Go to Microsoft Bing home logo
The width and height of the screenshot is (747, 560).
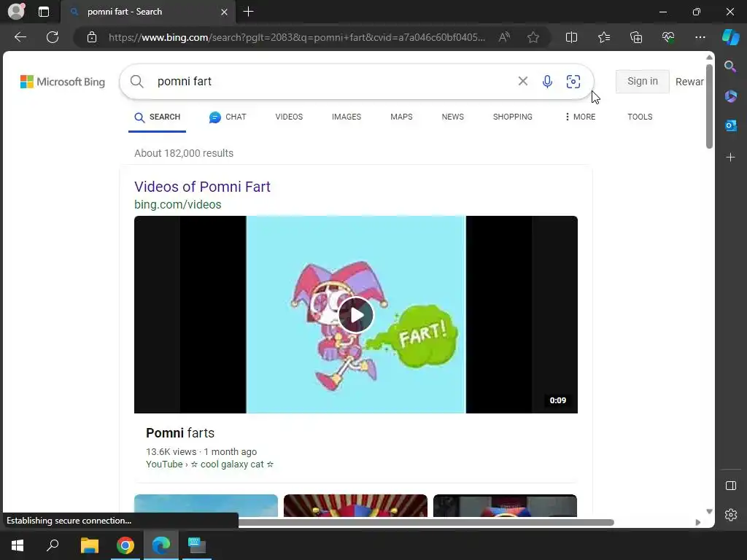(63, 82)
